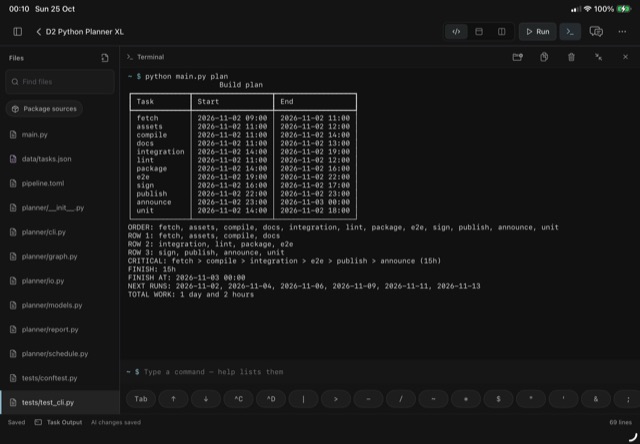
Task: Select tests/test_cli.py file
Action: tap(60, 402)
